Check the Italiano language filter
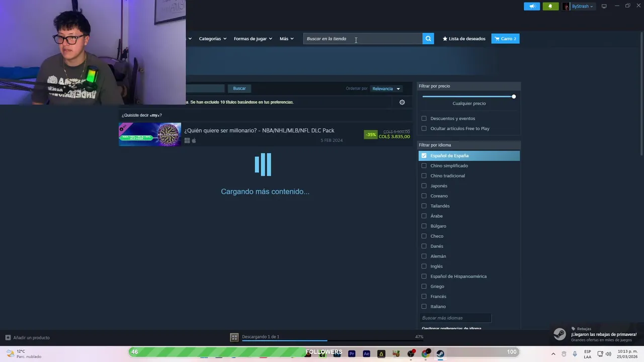Viewport: 644px width, 362px height. pos(424,306)
